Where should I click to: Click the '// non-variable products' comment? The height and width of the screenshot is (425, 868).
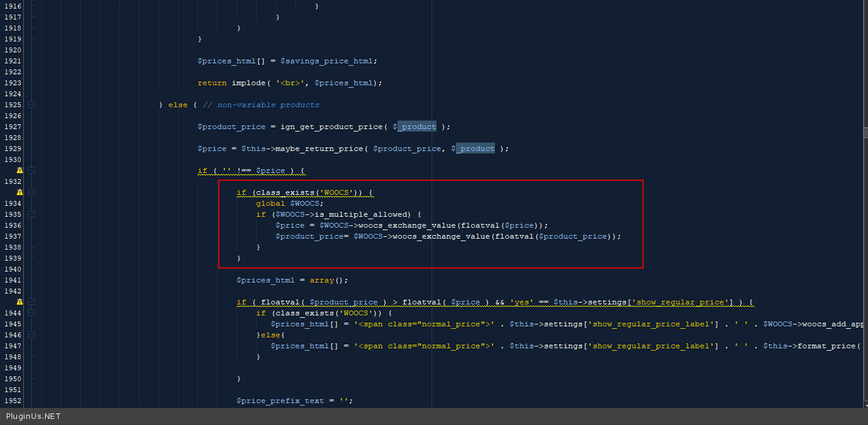pos(261,105)
